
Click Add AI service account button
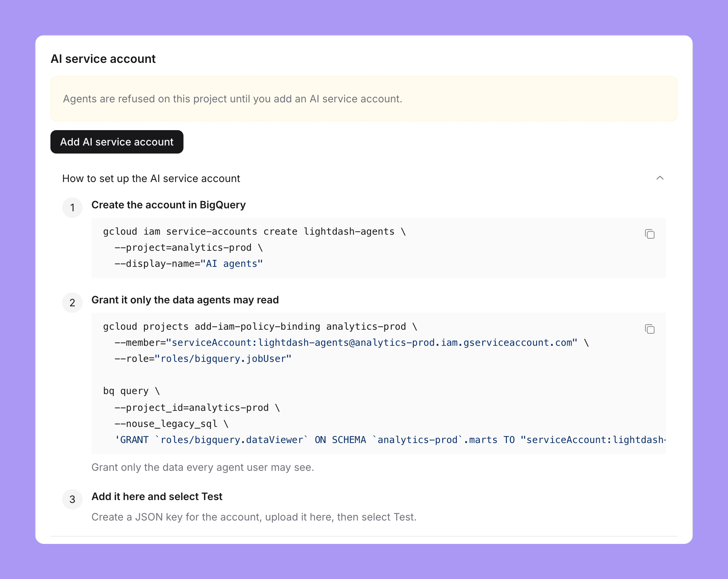[117, 142]
